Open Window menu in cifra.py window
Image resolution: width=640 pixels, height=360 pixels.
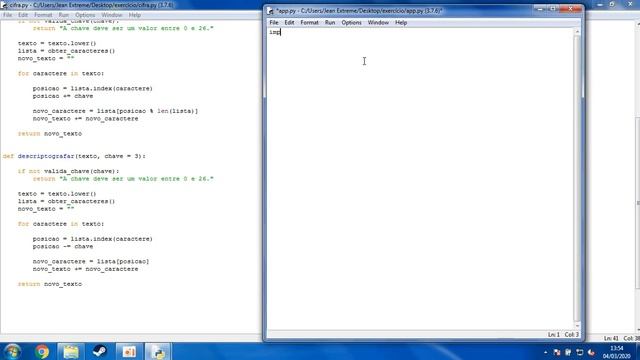click(x=111, y=15)
